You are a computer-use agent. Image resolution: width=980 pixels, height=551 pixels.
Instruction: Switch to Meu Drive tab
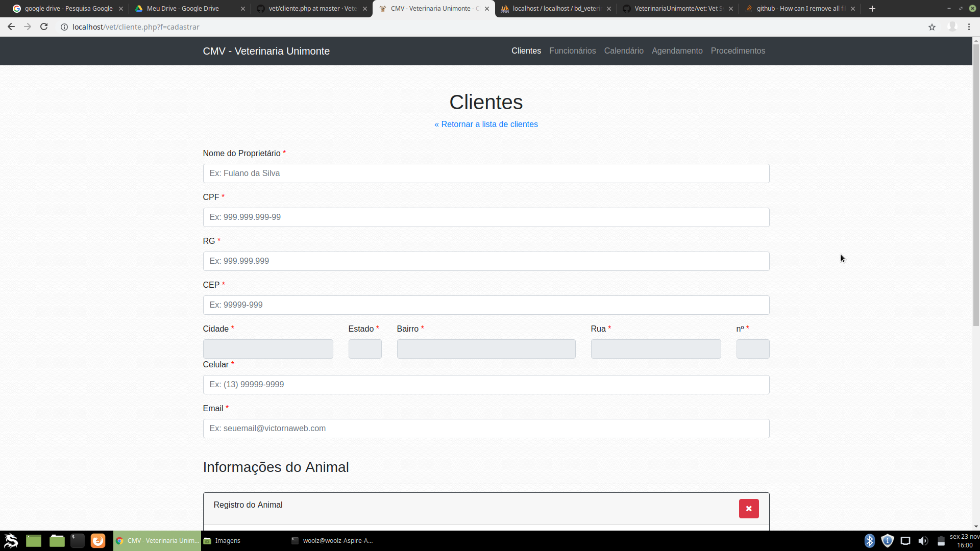click(184, 9)
